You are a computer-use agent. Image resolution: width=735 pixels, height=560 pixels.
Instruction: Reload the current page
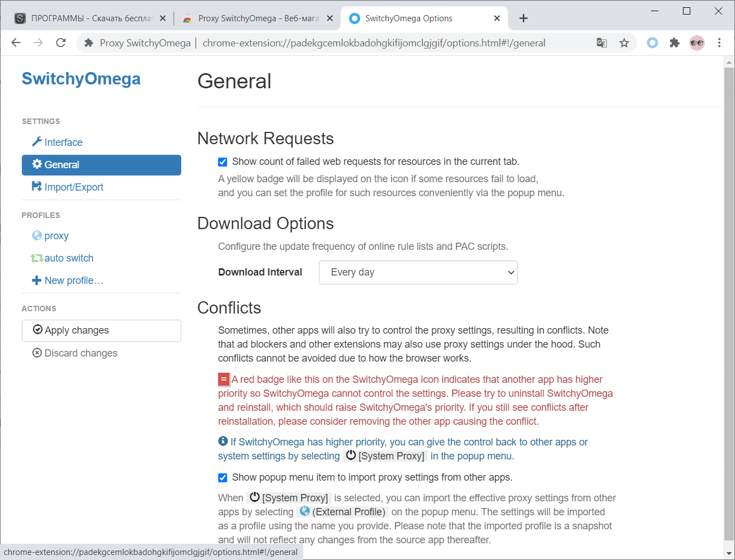(x=61, y=43)
